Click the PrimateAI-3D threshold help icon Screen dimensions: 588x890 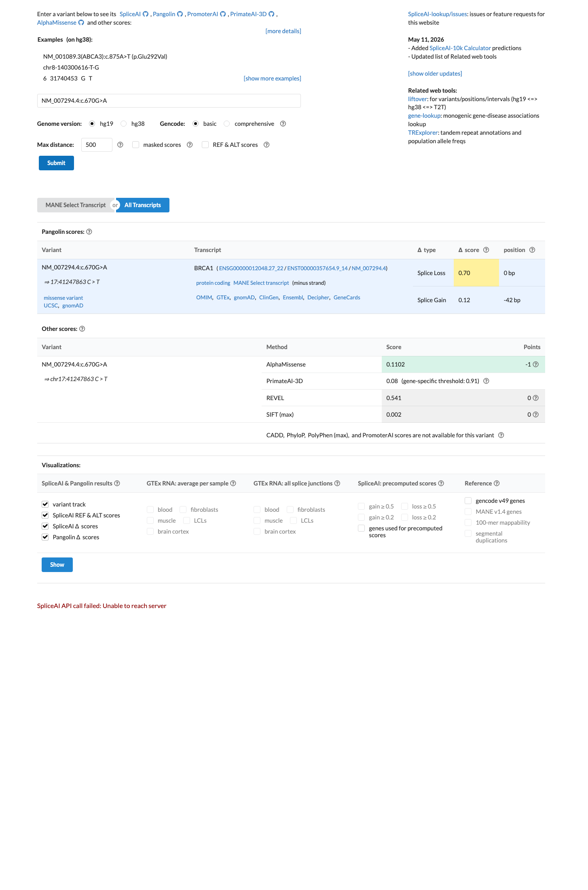486,381
